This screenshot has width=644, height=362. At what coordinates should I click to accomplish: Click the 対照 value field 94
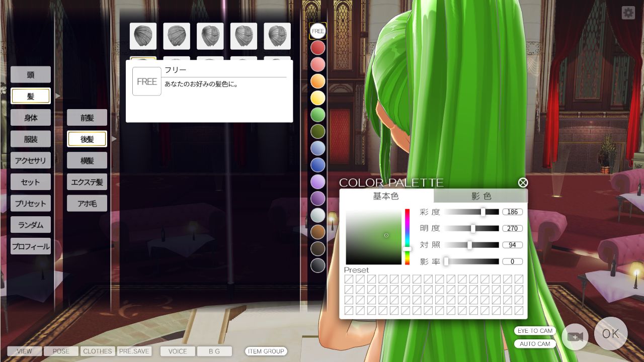coord(513,245)
